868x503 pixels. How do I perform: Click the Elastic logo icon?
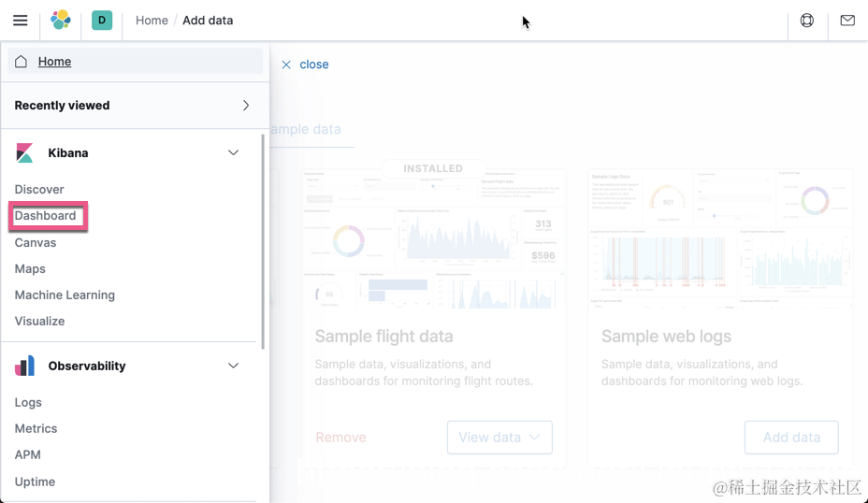(x=61, y=20)
